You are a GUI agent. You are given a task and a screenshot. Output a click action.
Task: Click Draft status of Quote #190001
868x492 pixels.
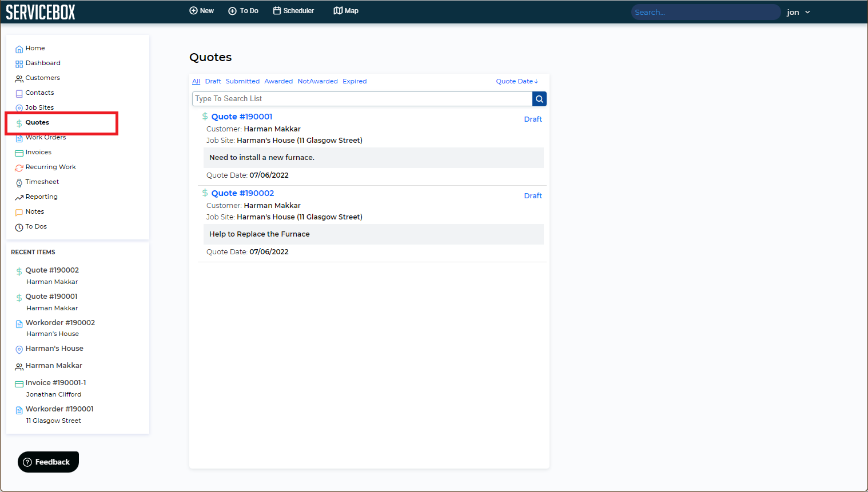[533, 119]
